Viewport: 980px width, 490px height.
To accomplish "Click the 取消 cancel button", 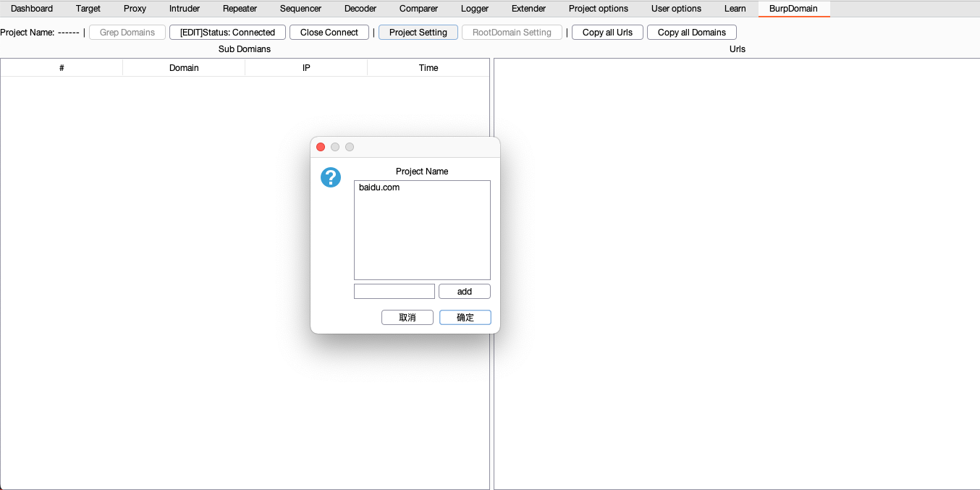I will (407, 318).
